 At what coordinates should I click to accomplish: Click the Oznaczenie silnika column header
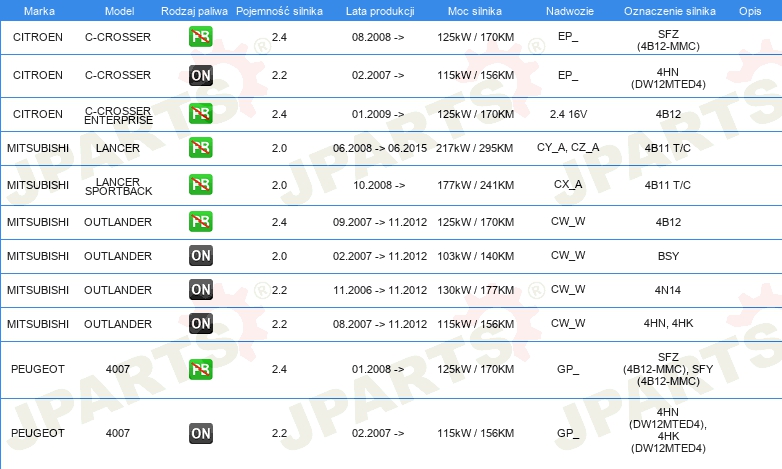pos(670,11)
